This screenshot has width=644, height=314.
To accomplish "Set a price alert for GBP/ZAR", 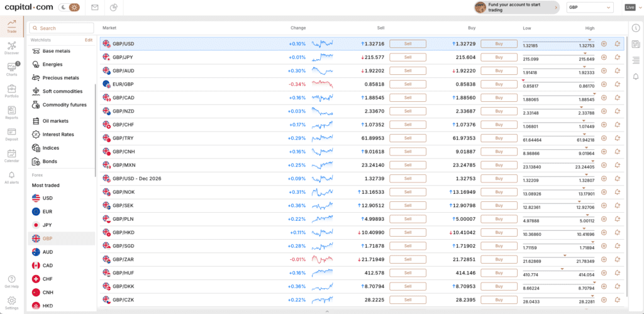I will coord(617,259).
